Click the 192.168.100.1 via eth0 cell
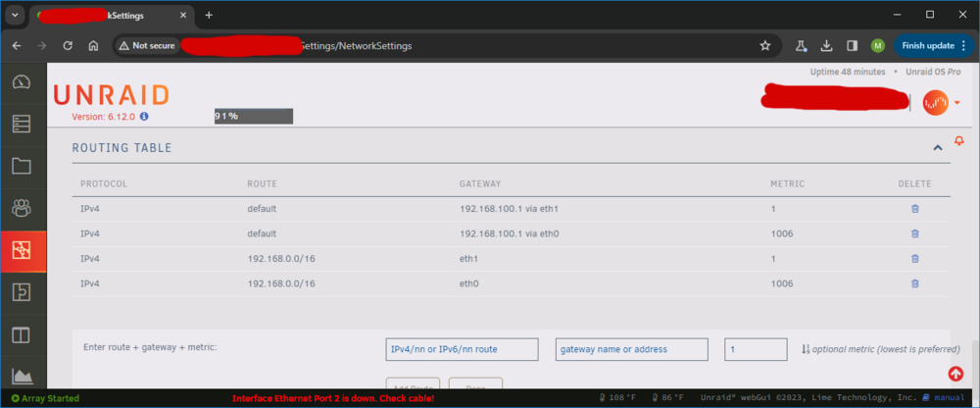The image size is (980, 408). (x=508, y=234)
